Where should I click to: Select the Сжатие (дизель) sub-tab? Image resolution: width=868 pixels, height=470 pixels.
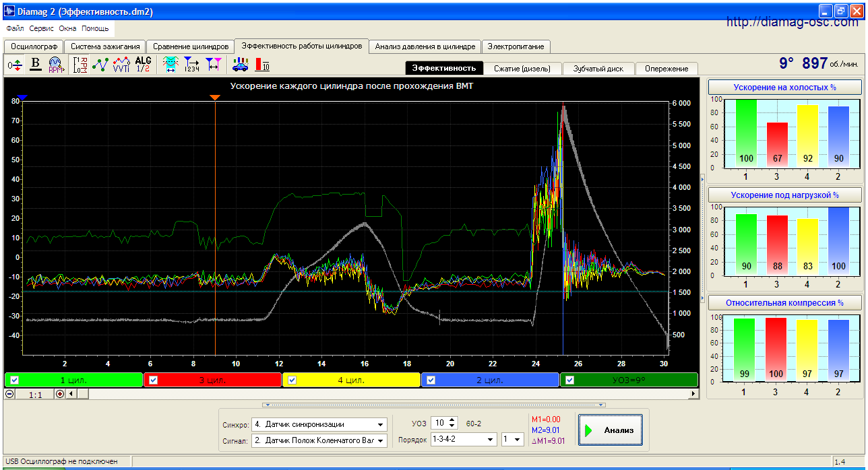522,68
